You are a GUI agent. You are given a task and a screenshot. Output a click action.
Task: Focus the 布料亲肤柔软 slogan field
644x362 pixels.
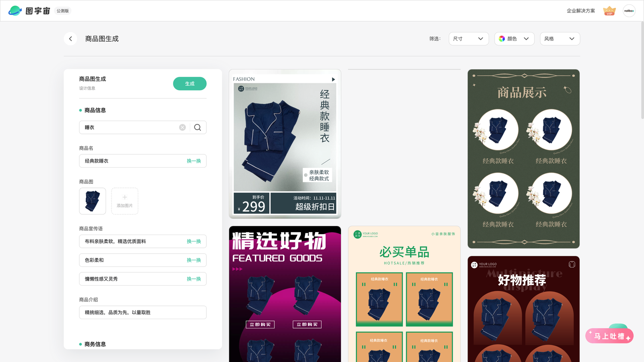[143, 241]
